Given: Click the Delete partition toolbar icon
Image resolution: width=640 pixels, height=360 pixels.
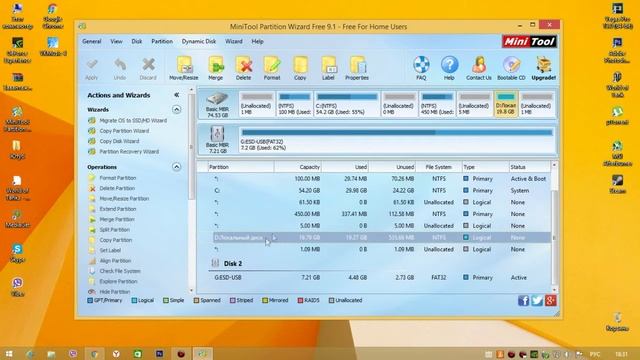Looking at the screenshot, I should pos(244,64).
